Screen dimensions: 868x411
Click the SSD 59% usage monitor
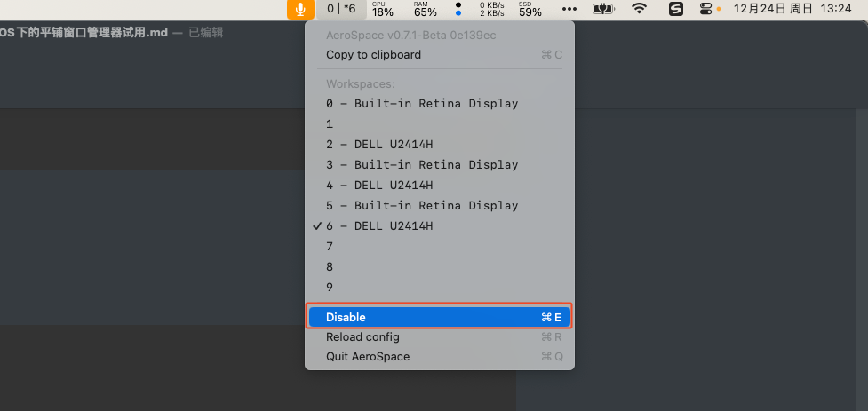[x=530, y=9]
